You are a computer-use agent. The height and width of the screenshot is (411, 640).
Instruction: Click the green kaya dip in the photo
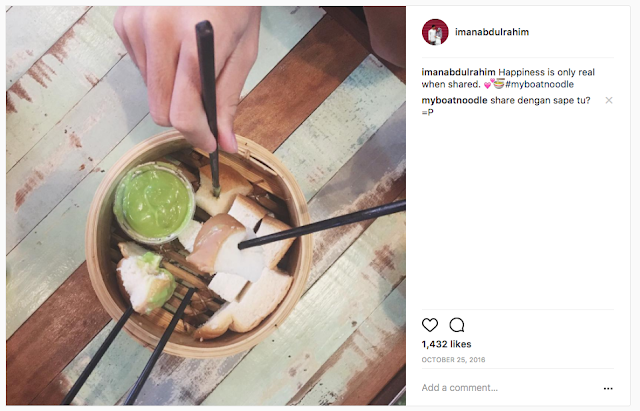pyautogui.click(x=154, y=202)
